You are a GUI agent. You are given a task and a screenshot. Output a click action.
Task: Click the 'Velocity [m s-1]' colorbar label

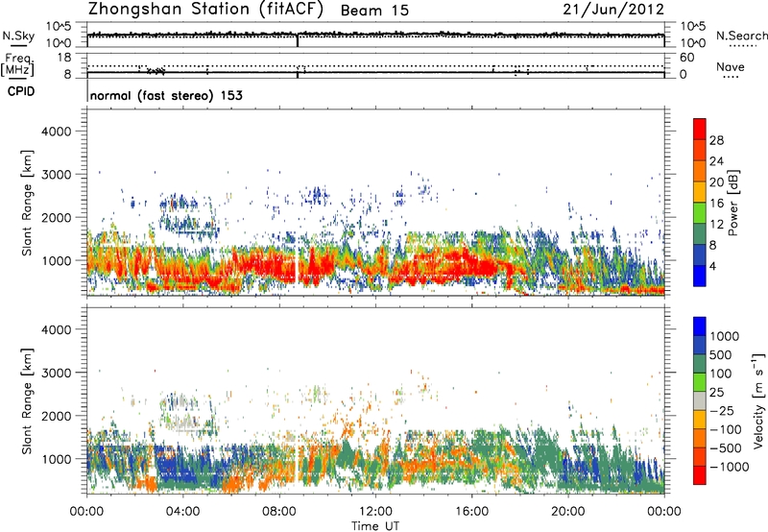coord(758,400)
